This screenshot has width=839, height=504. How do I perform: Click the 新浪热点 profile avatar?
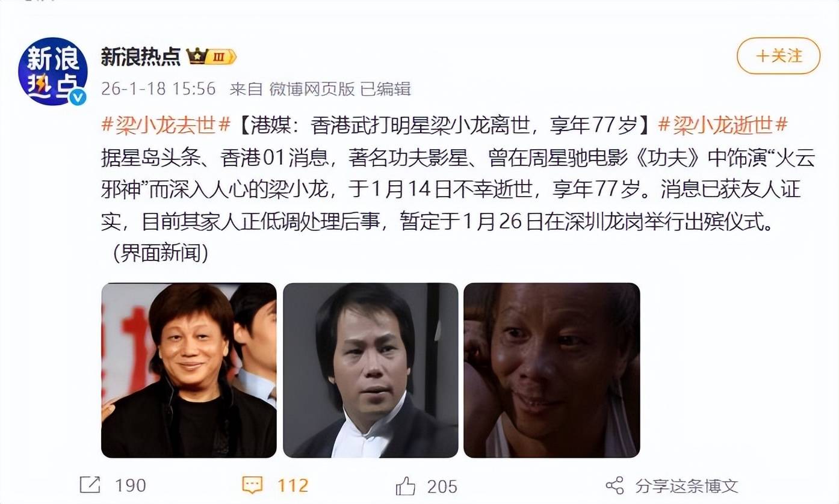(53, 71)
